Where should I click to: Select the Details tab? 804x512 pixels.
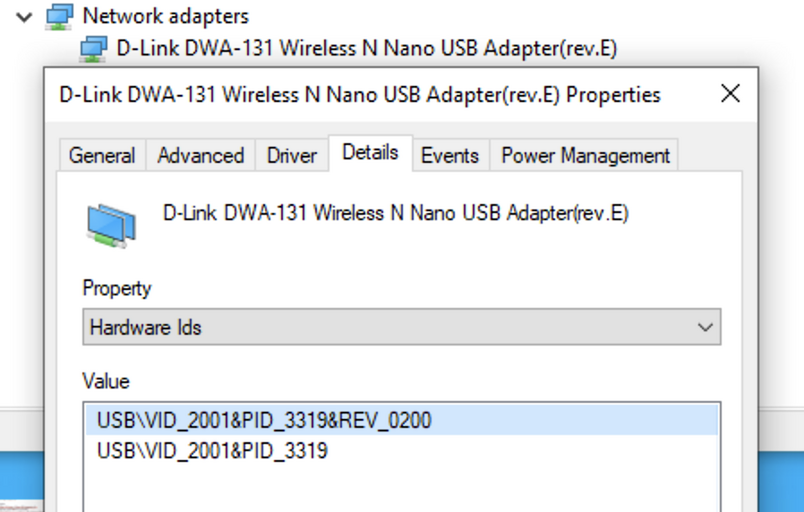click(370, 153)
